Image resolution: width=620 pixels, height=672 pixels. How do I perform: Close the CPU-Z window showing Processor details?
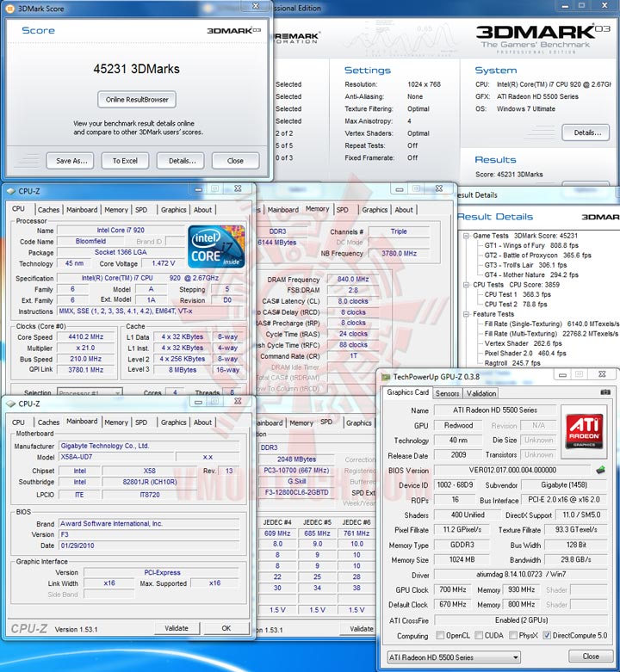238,188
